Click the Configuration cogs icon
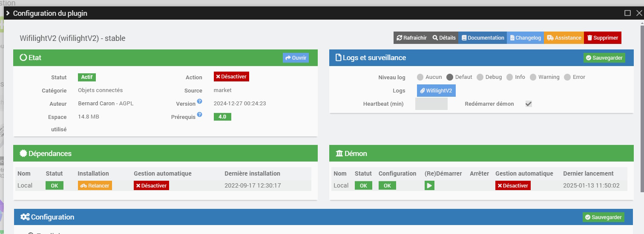This screenshot has width=644, height=234. point(25,217)
